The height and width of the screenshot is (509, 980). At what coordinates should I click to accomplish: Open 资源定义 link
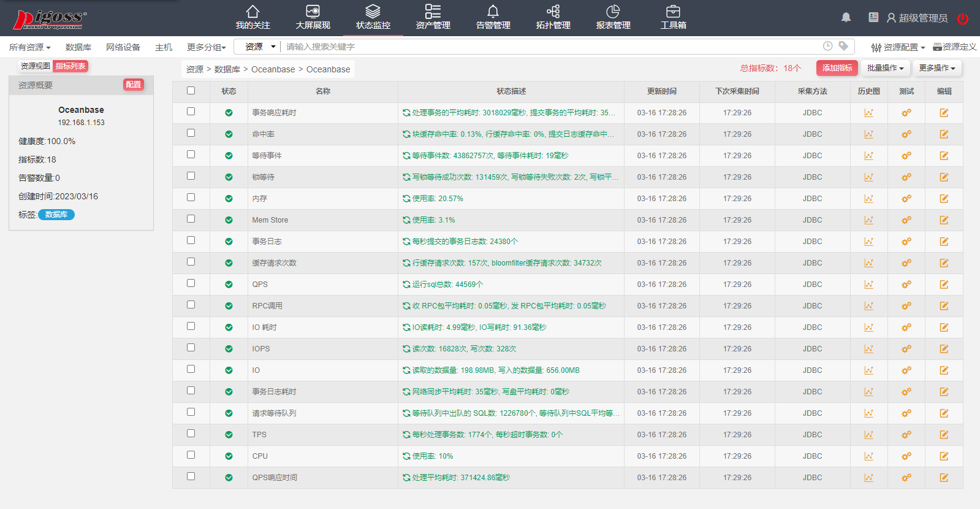pos(955,47)
